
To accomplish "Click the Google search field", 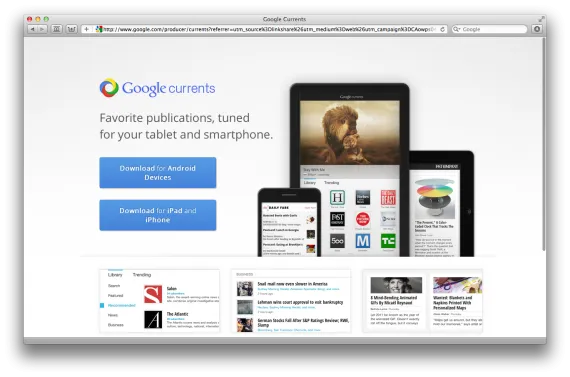I will [489, 29].
